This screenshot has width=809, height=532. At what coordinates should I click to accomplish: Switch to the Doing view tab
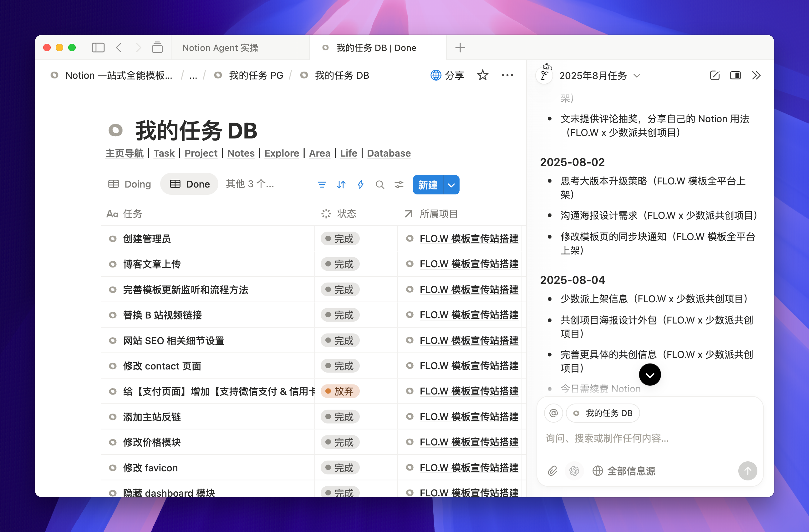pyautogui.click(x=129, y=184)
